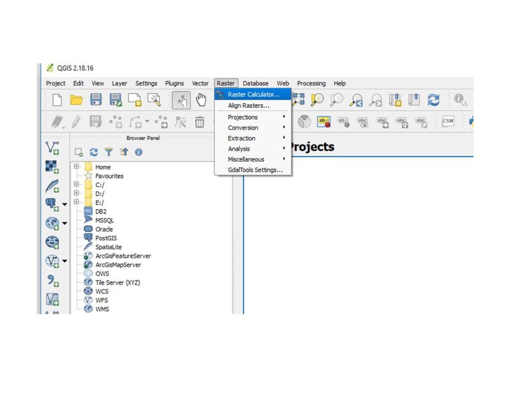
Task: Click the Add WCS Layer icon
Action: coord(52,242)
